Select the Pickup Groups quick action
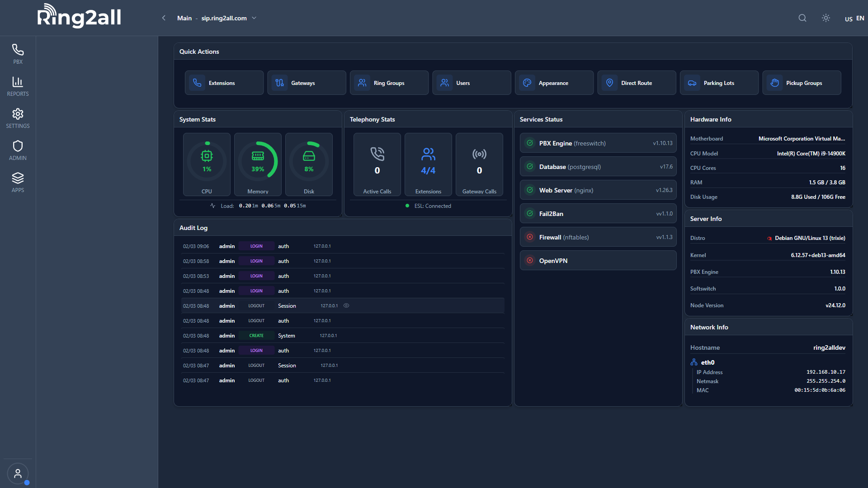 tap(802, 83)
